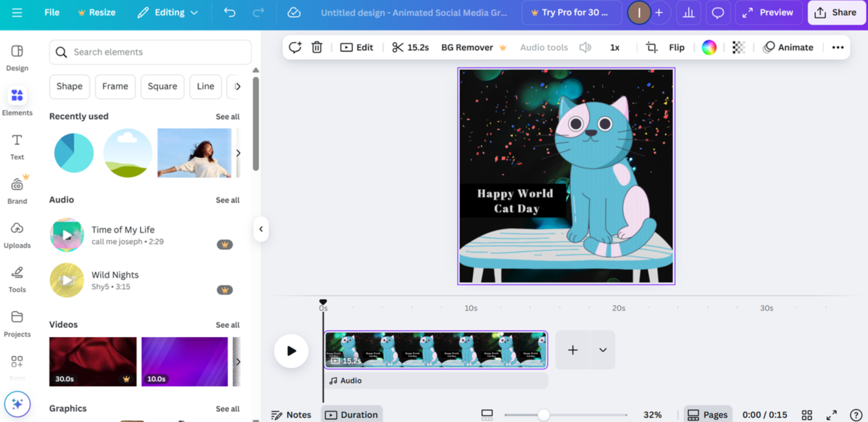Click the Search elements field
Screen dimensions: 868x422
point(150,52)
